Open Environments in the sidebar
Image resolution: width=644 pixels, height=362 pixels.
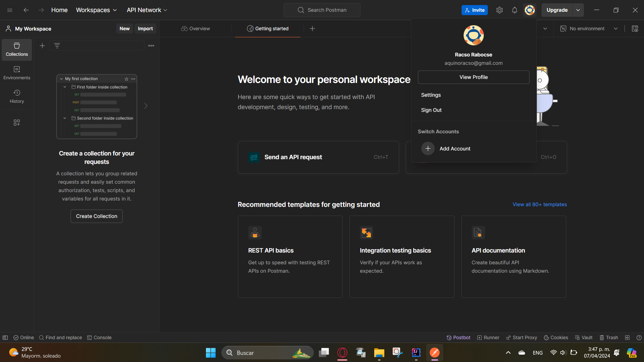[17, 73]
